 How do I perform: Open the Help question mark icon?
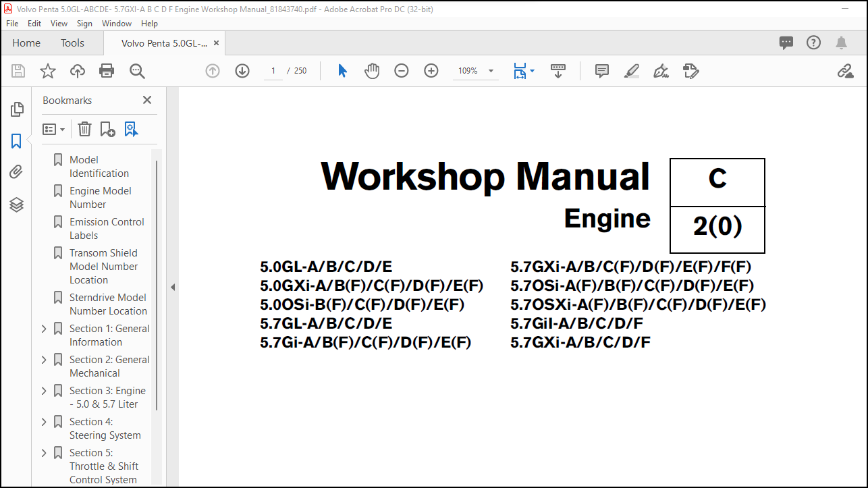(814, 43)
